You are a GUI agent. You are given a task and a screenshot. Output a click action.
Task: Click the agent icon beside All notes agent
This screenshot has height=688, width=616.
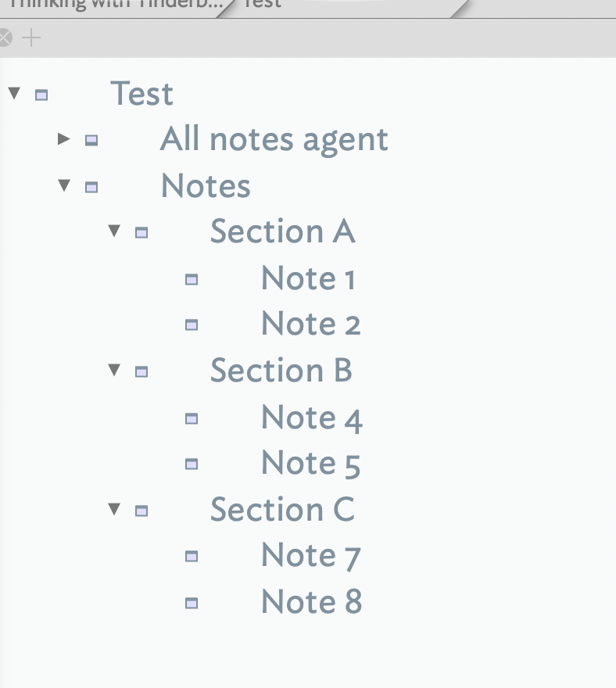point(91,140)
